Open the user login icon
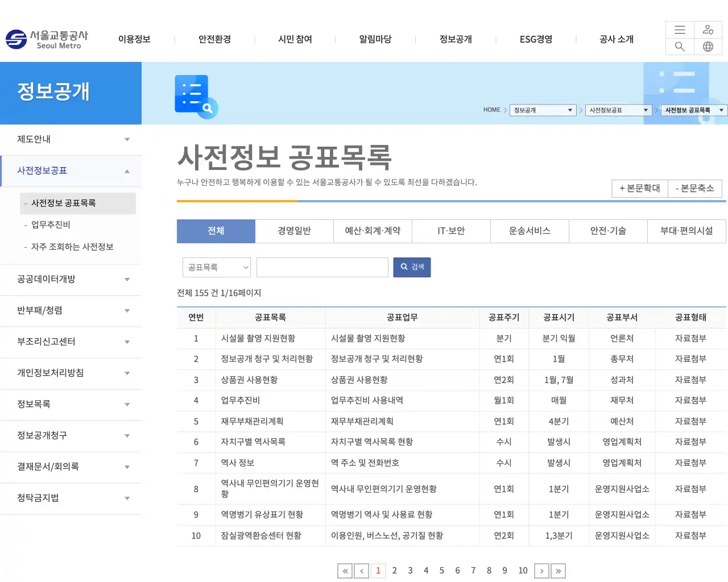 [x=708, y=30]
